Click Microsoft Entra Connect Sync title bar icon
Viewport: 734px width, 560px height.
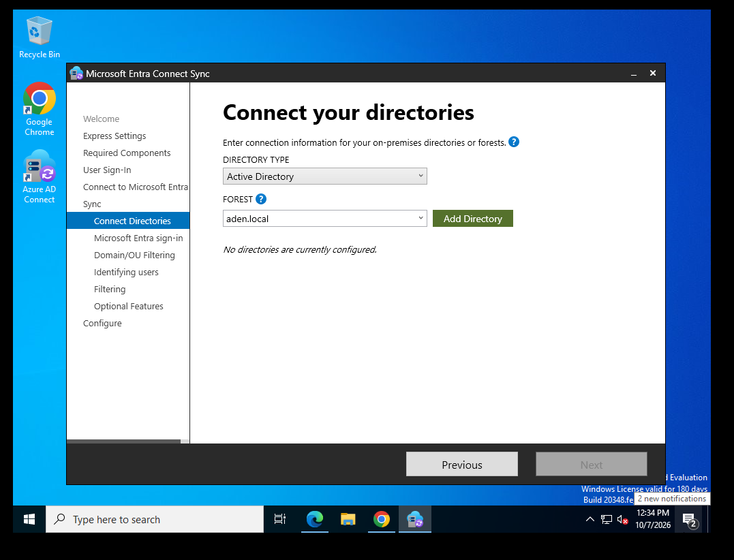76,74
